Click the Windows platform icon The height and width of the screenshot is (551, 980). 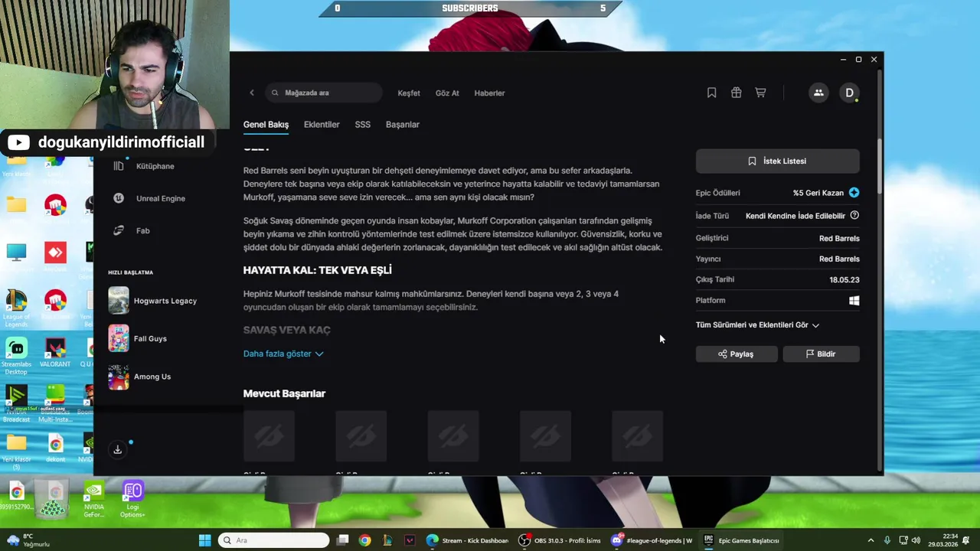(854, 301)
